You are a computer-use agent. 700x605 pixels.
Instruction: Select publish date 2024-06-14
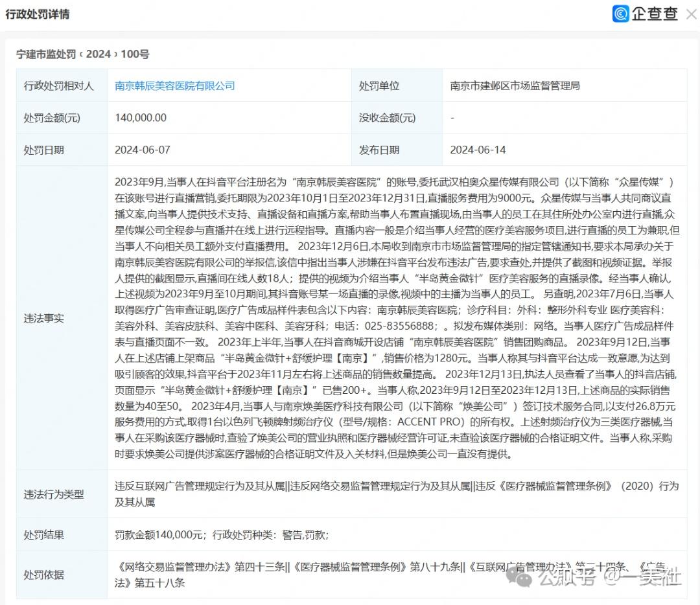coord(478,150)
